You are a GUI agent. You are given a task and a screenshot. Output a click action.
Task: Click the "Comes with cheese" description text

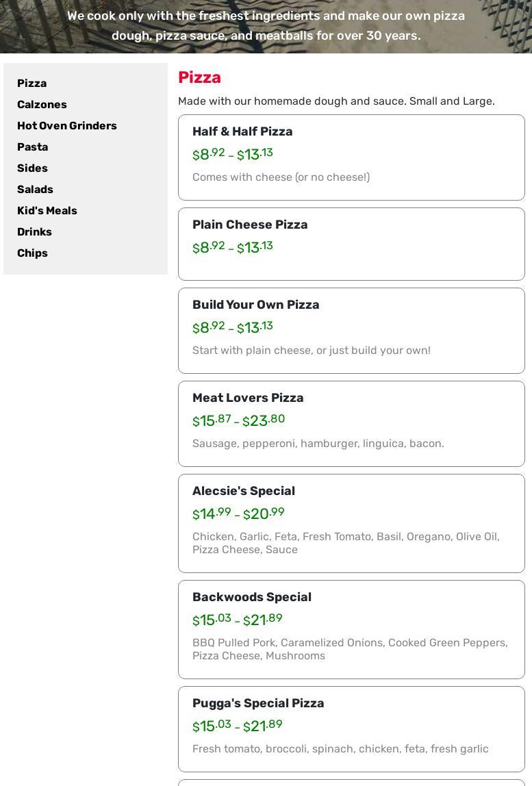281,177
